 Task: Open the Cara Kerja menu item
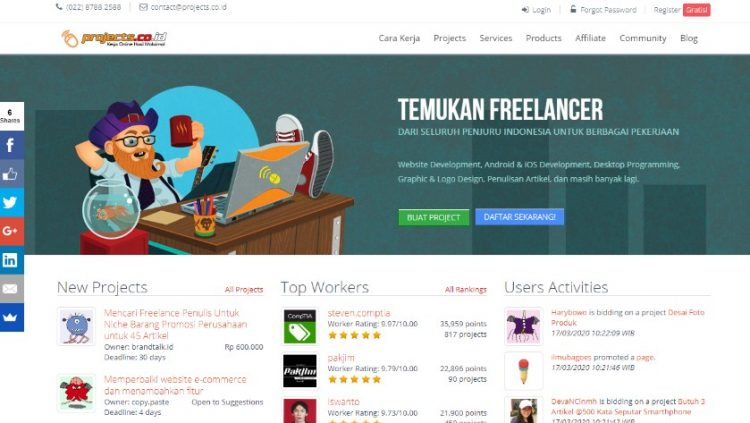399,38
